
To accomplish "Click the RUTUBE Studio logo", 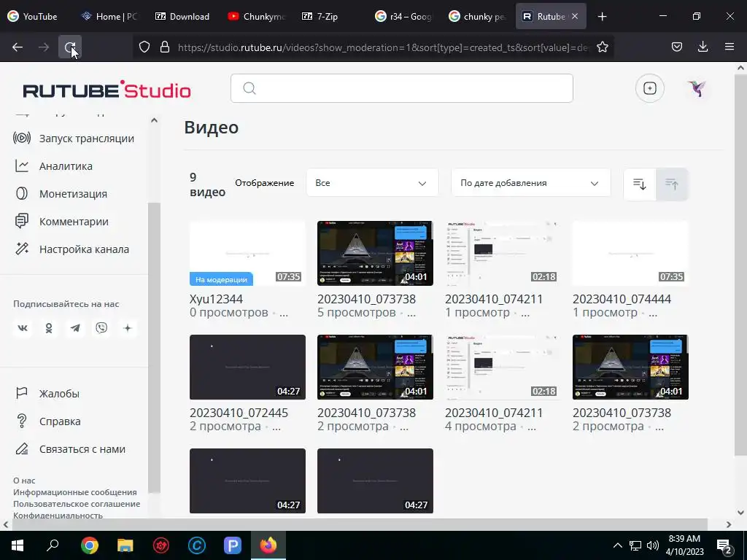I will click(x=107, y=90).
